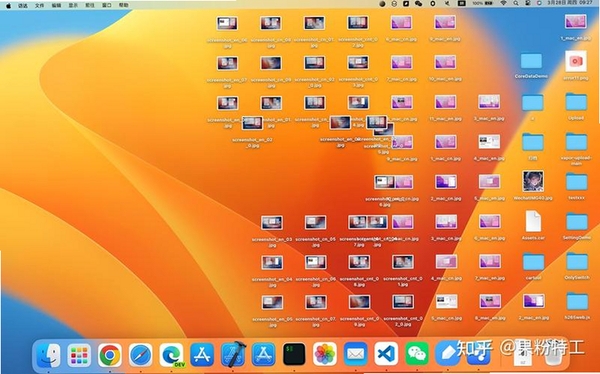600x374 pixels.
Task: Select the screenshot_en_03.jpg thumbnail
Action: click(272, 222)
